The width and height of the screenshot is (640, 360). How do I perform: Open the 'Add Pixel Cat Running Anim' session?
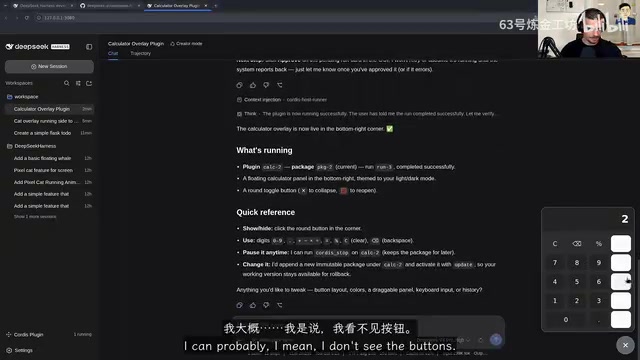(49, 182)
